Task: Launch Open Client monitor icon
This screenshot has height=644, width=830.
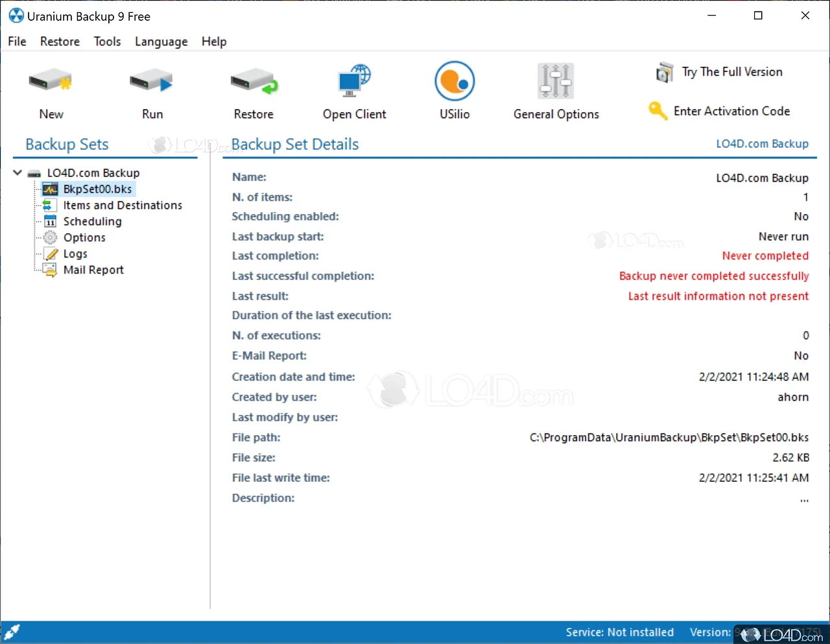Action: pyautogui.click(x=354, y=81)
